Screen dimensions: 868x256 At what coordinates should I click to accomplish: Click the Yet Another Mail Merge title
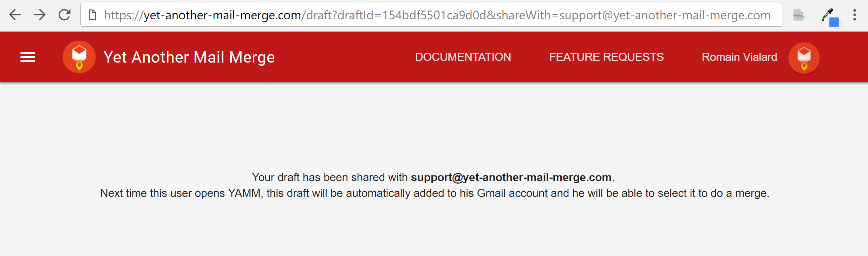point(189,57)
